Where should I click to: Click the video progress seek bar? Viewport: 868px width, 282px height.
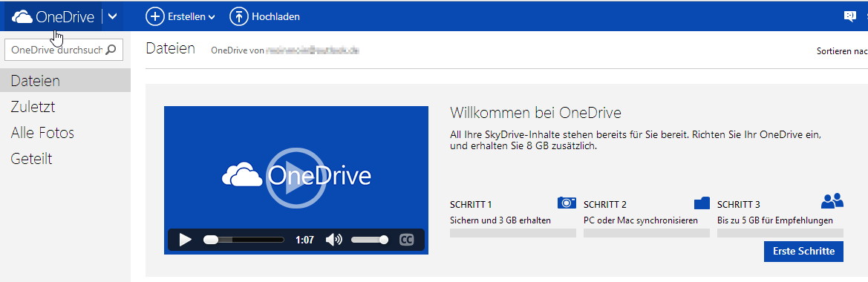tap(244, 240)
